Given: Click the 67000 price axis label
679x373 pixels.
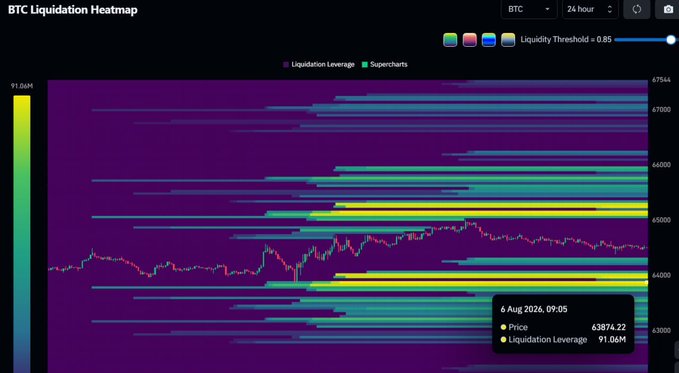Looking at the screenshot, I should point(661,110).
